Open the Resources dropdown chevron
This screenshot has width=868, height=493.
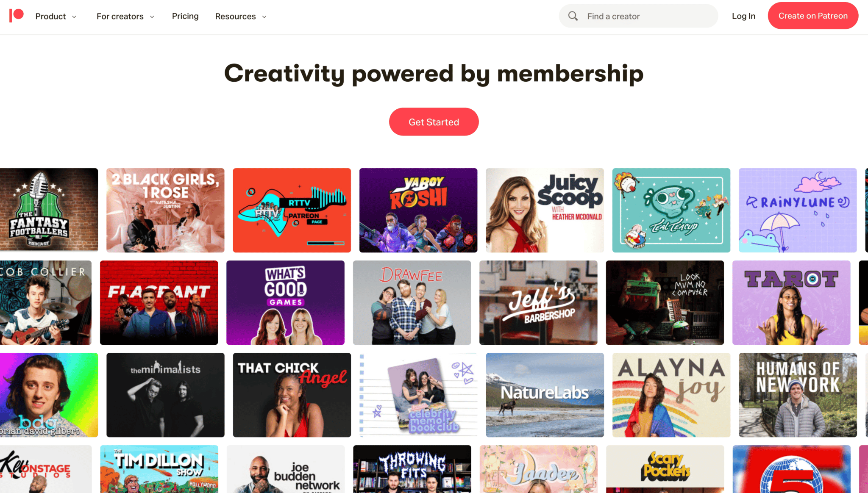click(264, 17)
